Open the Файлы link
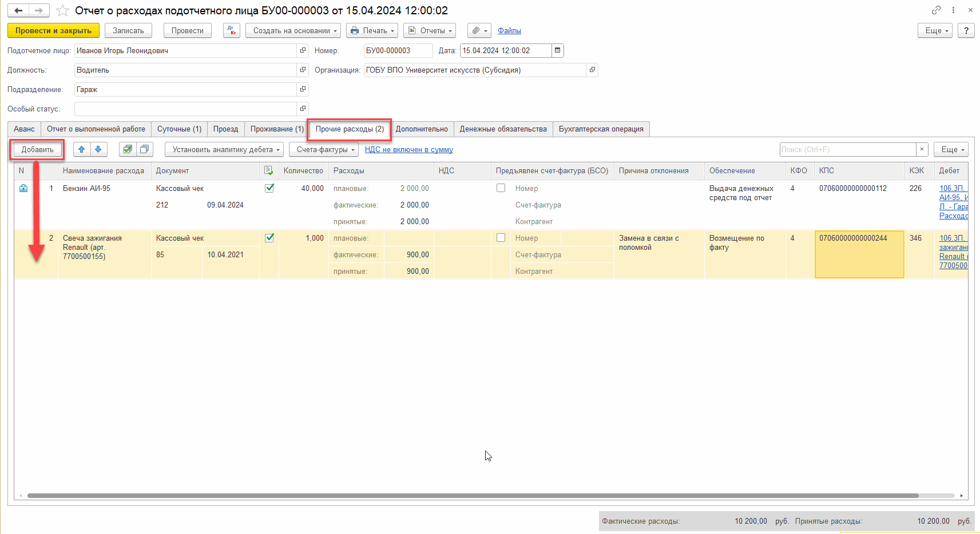Screen dimensions: 980x534 coord(509,30)
